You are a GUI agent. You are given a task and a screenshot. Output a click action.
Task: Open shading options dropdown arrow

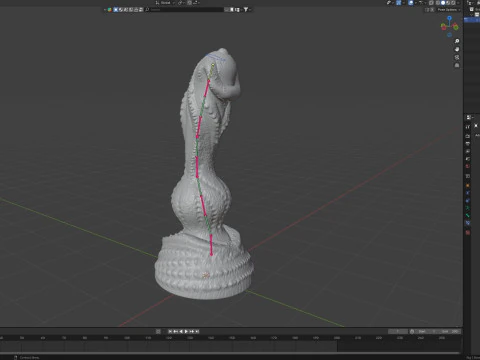click(458, 3)
